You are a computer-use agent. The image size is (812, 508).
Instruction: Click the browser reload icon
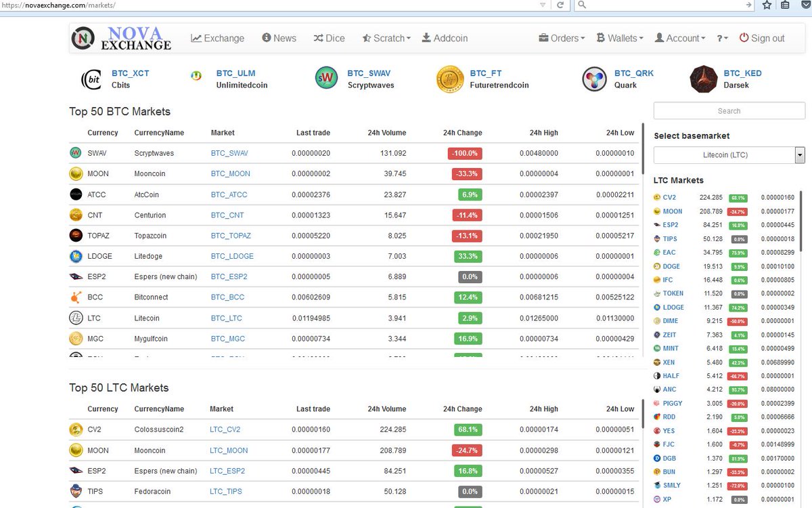click(x=560, y=5)
